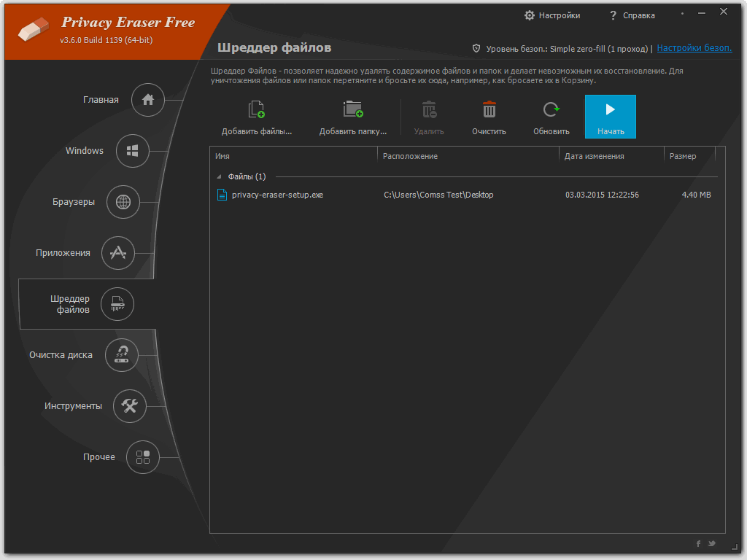Click the Добавить папку... label
This screenshot has width=747, height=560.
(x=353, y=131)
